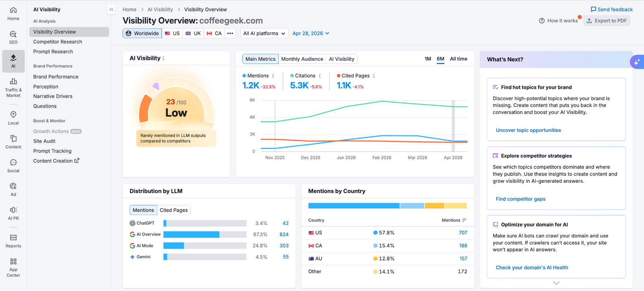Screen dimensions: 644x291
Task: Set chart range to 1M
Action: 428,59
